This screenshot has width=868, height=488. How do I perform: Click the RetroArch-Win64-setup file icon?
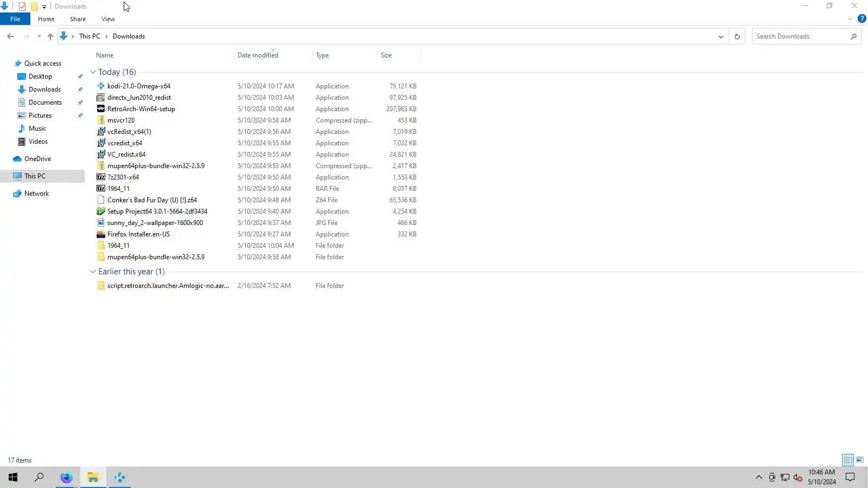(101, 109)
